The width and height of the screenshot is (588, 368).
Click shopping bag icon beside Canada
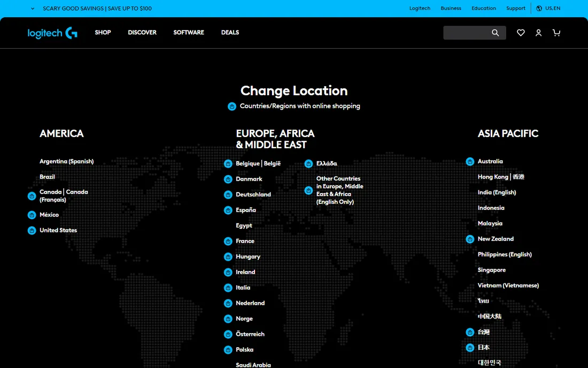click(x=32, y=196)
